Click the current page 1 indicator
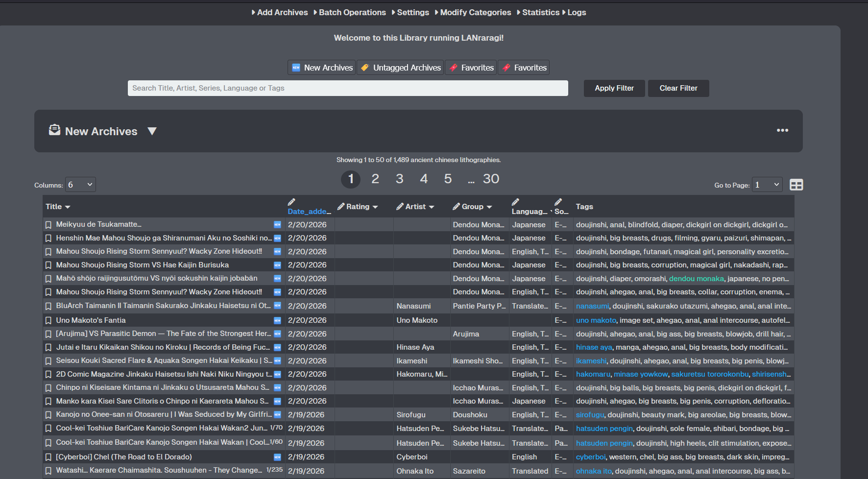This screenshot has height=479, width=868. click(x=351, y=179)
